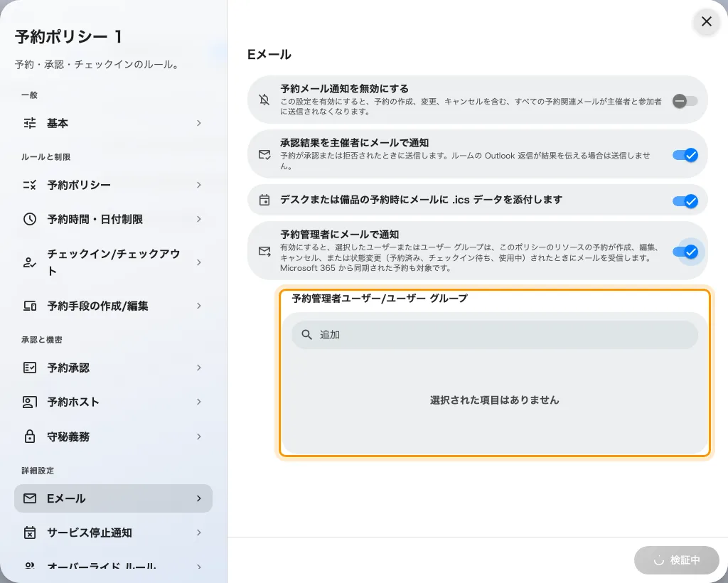
Task: Click the 予約承認 checklist icon
Action: [30, 368]
